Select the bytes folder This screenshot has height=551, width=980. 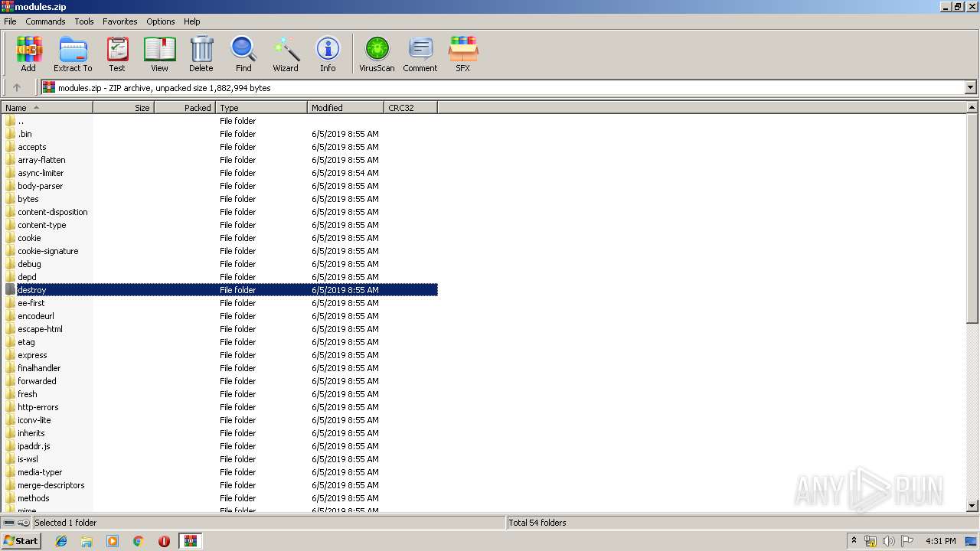coord(220,199)
